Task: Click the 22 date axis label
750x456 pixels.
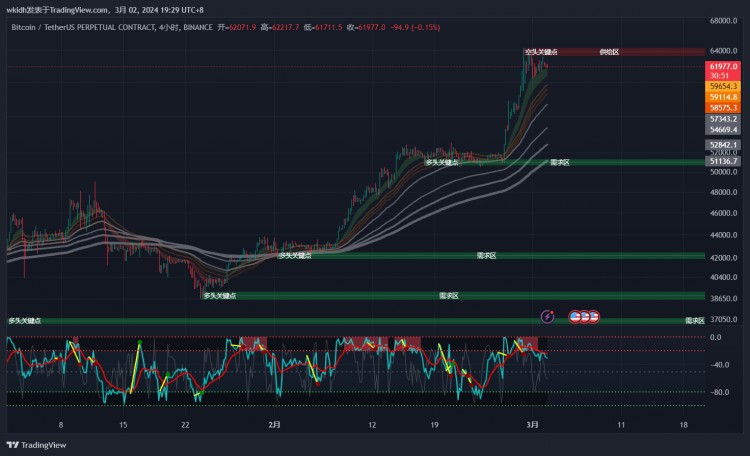Action: [x=185, y=425]
